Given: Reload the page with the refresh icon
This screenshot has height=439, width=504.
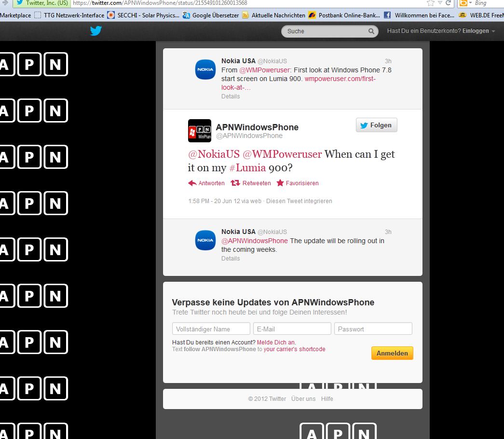Looking at the screenshot, I should tap(448, 3).
